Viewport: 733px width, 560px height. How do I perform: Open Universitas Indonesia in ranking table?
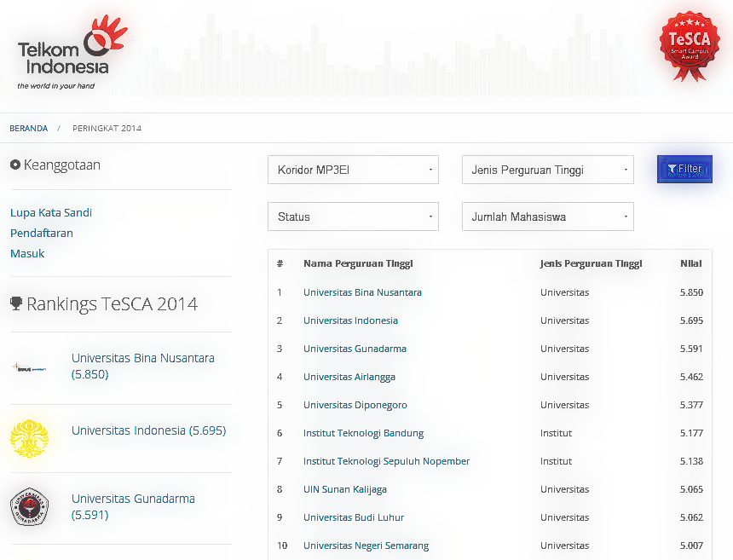pos(350,320)
